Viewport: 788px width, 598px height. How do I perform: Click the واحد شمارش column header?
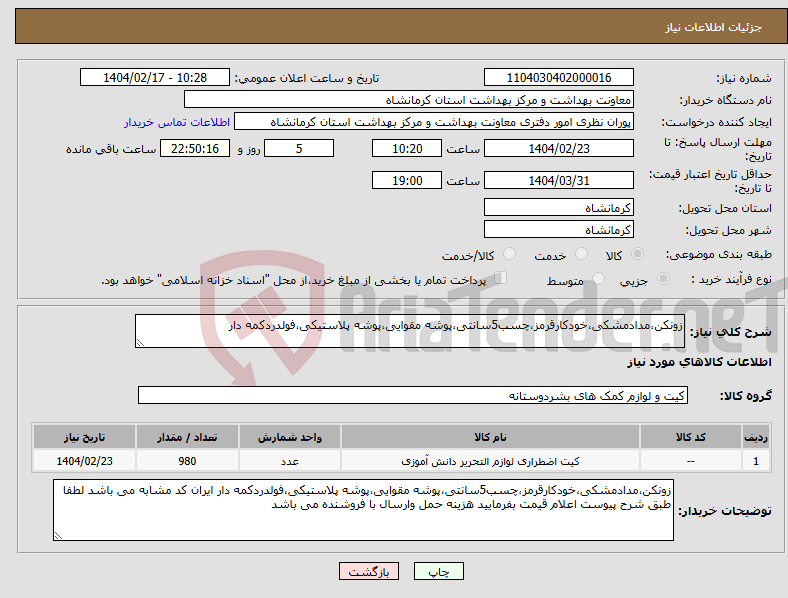290,437
